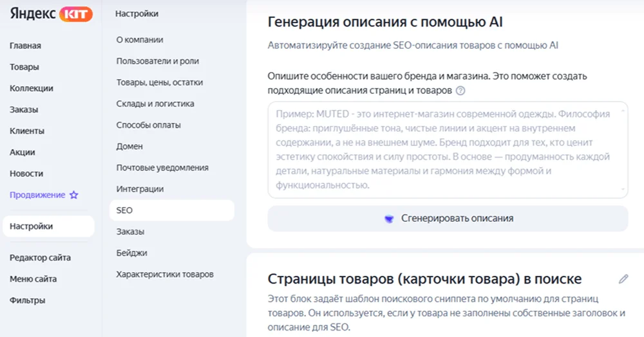Click the star icon next to Продвижение

pyautogui.click(x=73, y=195)
